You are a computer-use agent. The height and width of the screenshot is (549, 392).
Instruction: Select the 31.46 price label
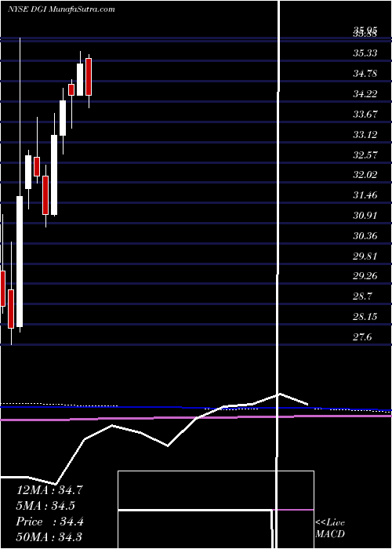point(365,195)
